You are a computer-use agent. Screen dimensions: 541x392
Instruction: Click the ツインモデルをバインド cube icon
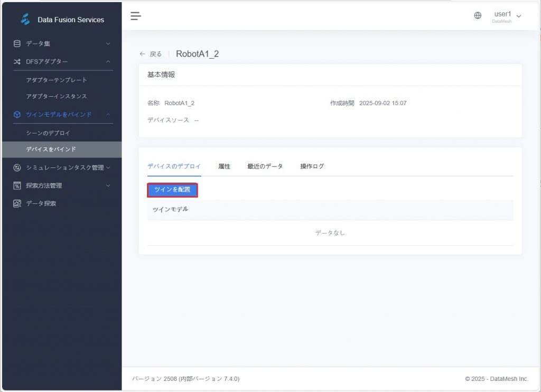[x=17, y=115]
